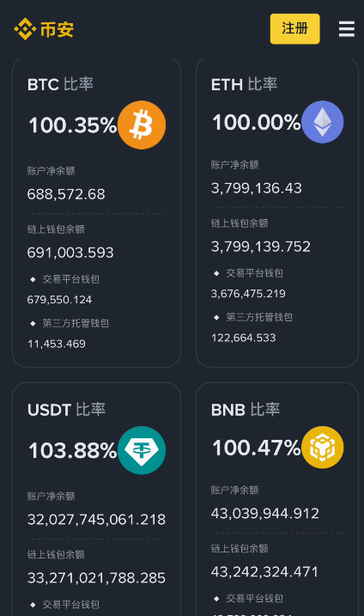Click the USDT ratio 103.88% value
The width and height of the screenshot is (364, 616).
(x=73, y=450)
